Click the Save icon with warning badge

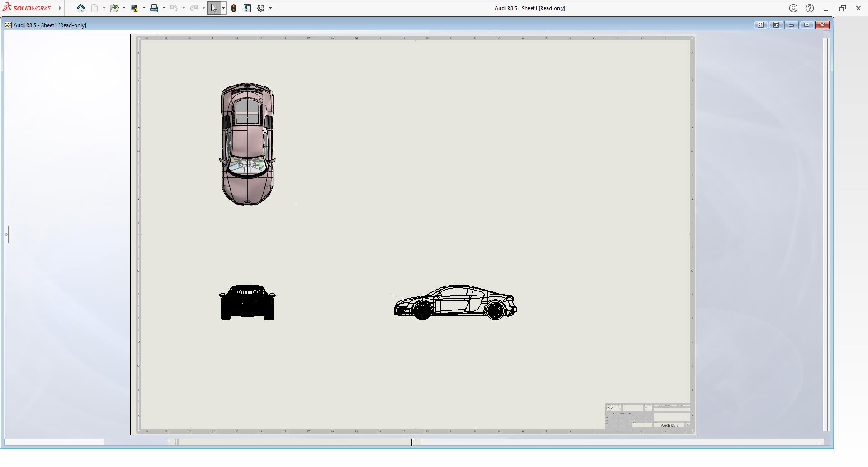134,8
